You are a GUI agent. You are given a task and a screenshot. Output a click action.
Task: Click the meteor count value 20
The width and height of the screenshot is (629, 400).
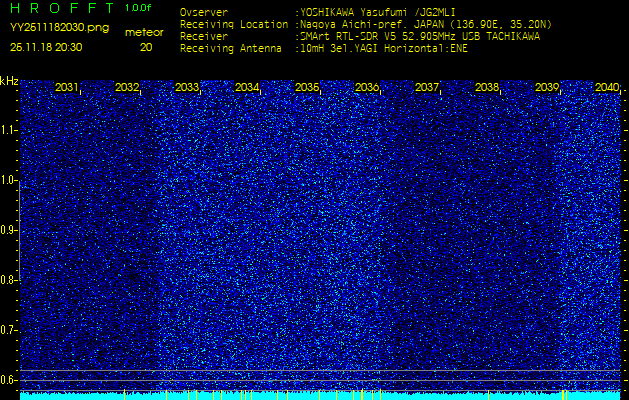pyautogui.click(x=146, y=47)
